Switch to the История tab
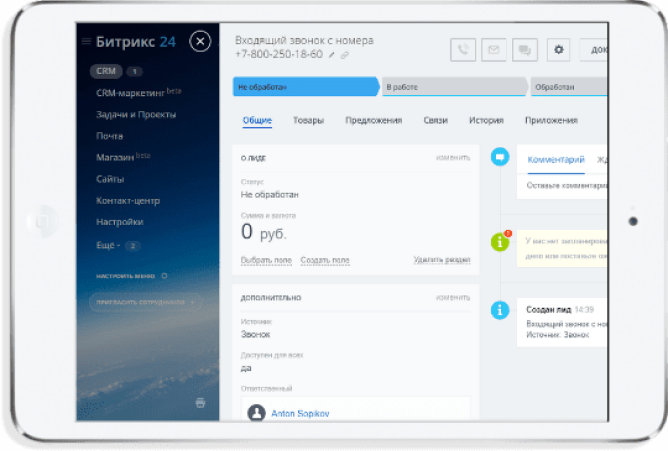668x451 pixels. pos(486,121)
